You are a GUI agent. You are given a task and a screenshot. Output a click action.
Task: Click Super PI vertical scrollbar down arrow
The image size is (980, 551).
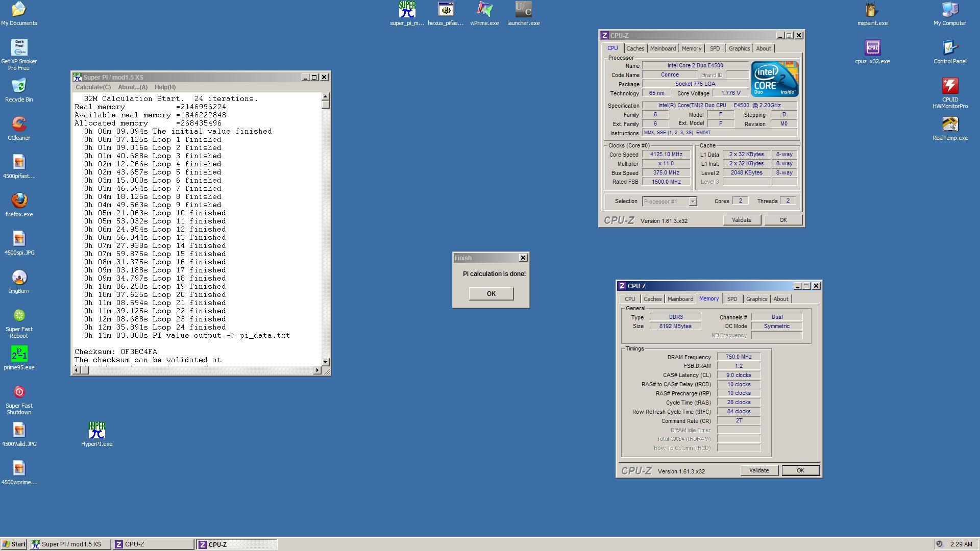coord(326,362)
